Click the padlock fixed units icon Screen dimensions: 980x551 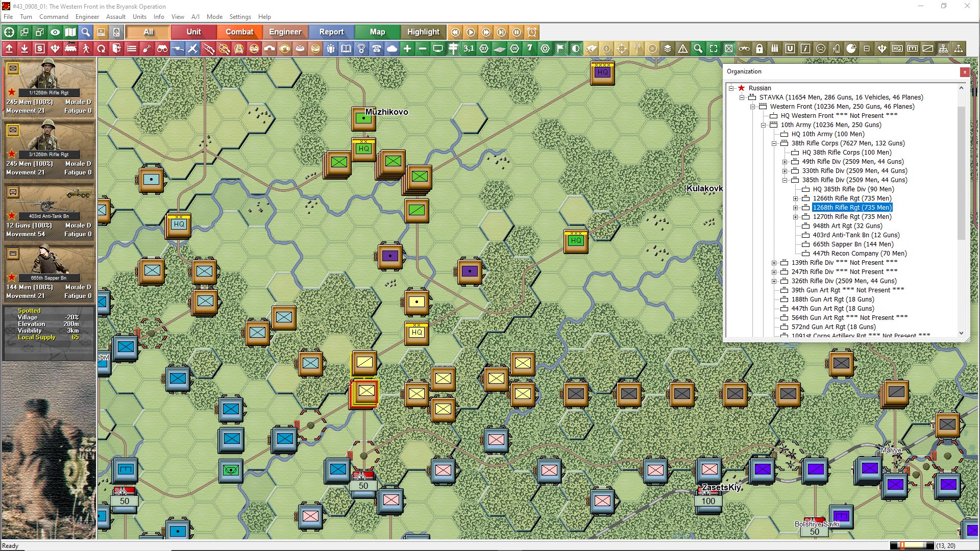(759, 48)
